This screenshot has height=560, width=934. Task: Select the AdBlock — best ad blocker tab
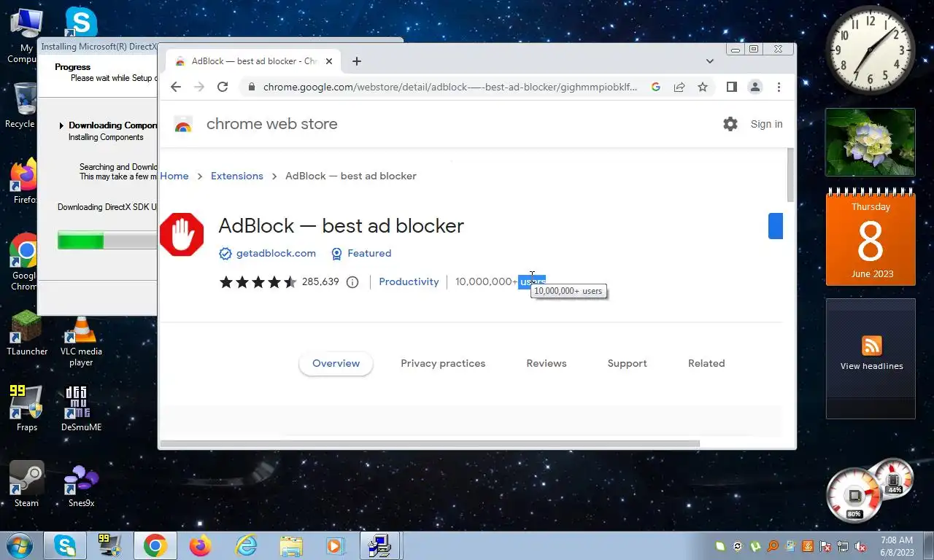(x=252, y=61)
